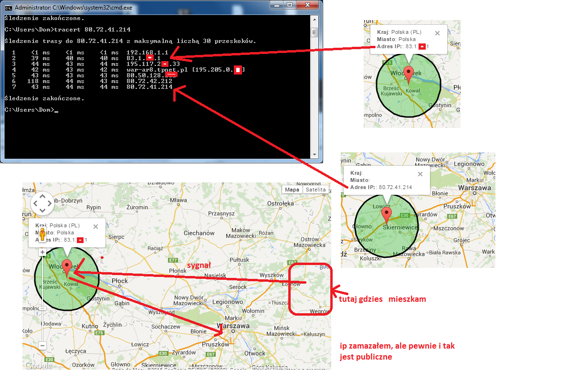Image resolution: width=588 pixels, height=382 pixels.
Task: Grab the cmd window scrollbar thumb
Action: (314, 32)
